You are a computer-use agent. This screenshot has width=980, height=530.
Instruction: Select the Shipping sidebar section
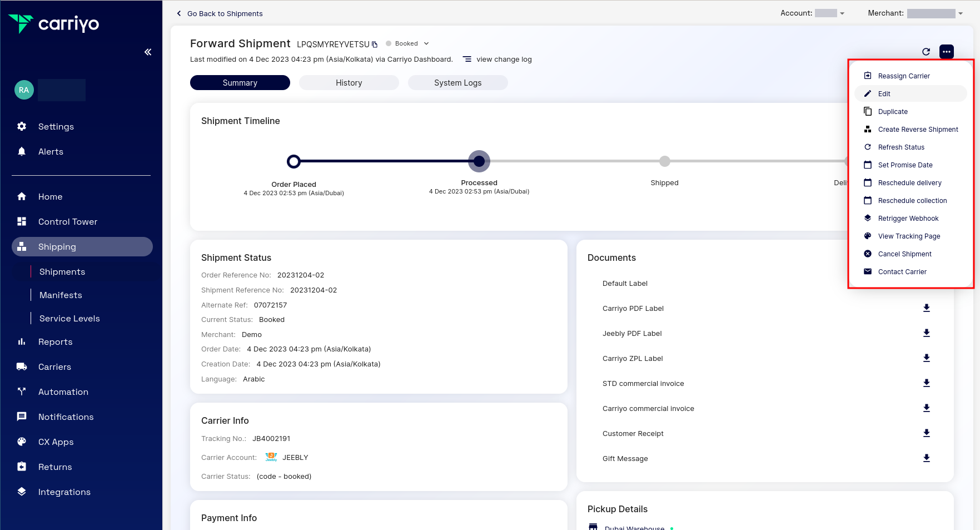click(x=82, y=246)
